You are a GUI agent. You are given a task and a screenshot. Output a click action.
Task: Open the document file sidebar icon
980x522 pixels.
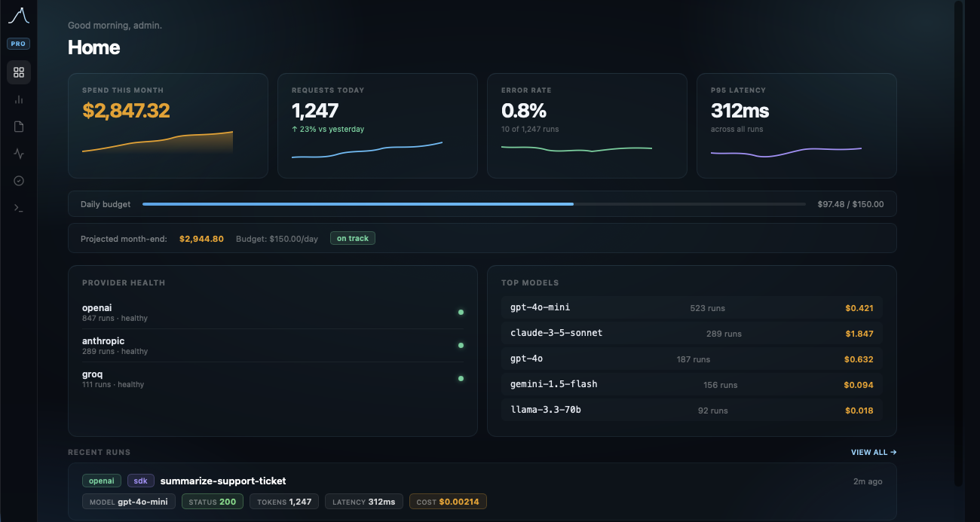coord(19,127)
